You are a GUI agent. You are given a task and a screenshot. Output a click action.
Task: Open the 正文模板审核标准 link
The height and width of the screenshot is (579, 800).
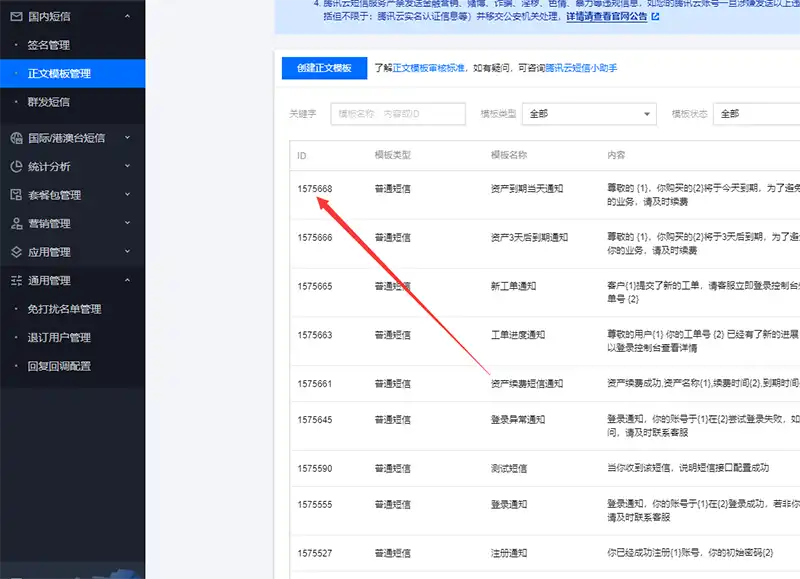pos(428,68)
